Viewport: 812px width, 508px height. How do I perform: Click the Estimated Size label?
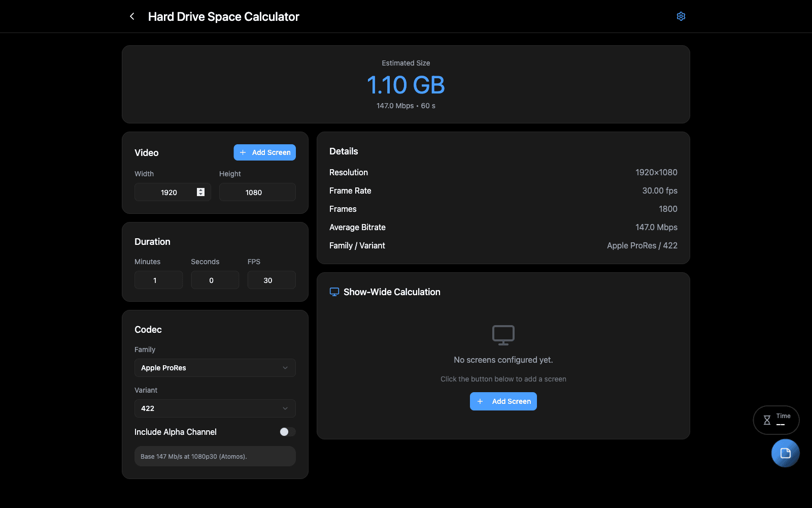coord(406,63)
